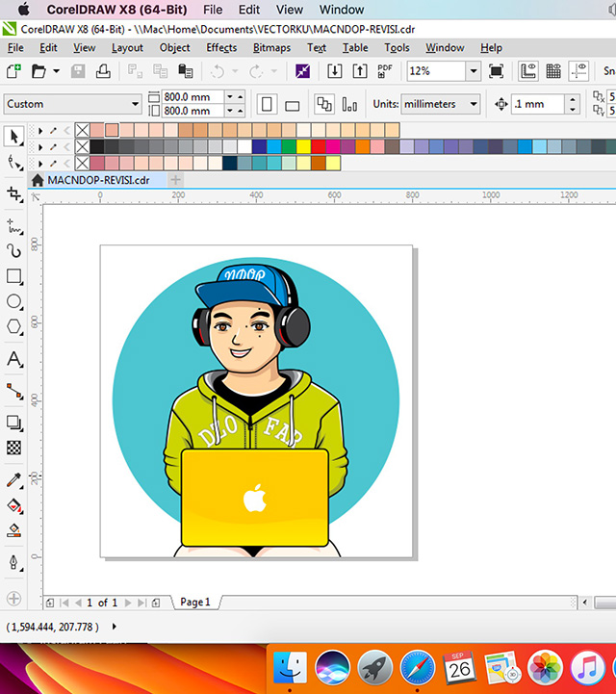Viewport: 616px width, 694px height.
Task: Expand the coordinates status bar arrow
Action: click(x=115, y=627)
